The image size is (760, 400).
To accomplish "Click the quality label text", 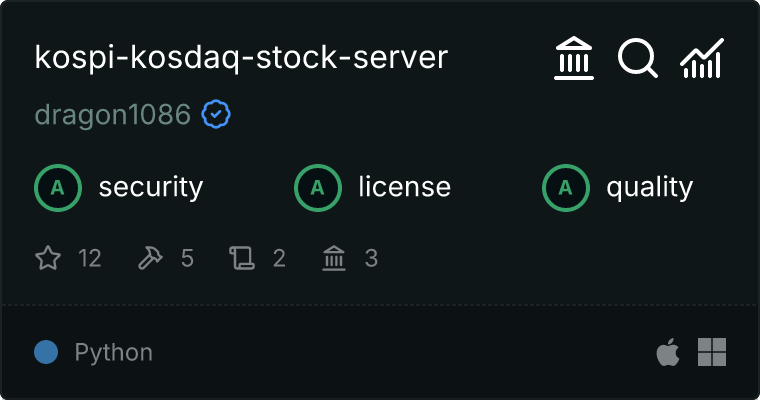I will point(650,187).
